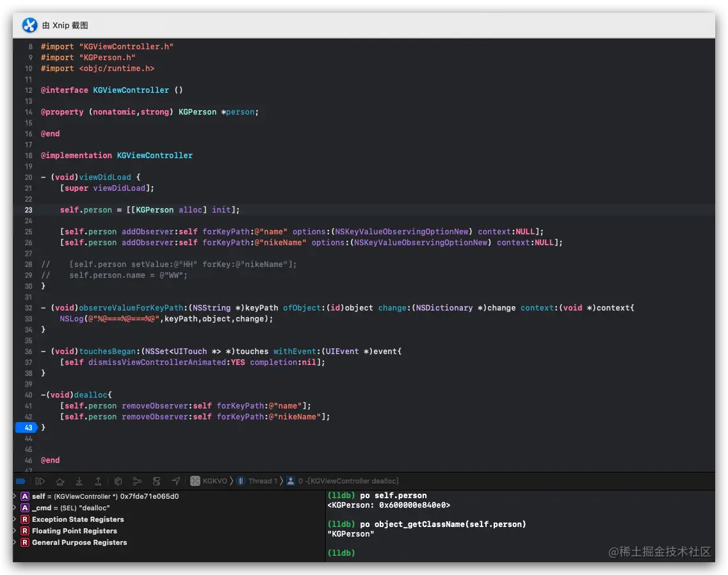Screen dimensions: 728x575
Task: Click @implementation KGViewController line
Action: coord(117,155)
